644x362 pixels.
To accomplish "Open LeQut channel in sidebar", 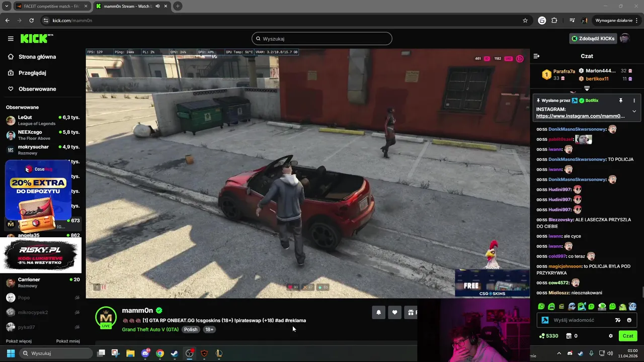I will coord(43,120).
